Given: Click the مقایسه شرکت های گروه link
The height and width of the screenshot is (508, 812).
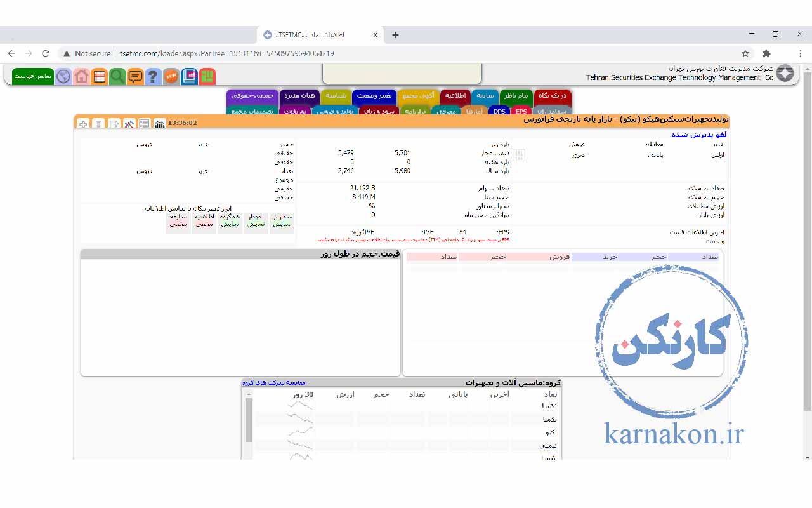Looking at the screenshot, I should [274, 383].
